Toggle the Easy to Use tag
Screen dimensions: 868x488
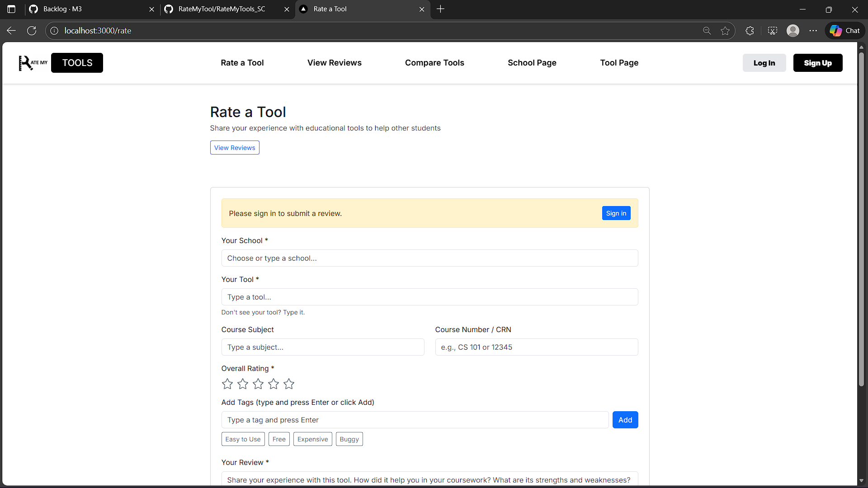[x=243, y=439]
